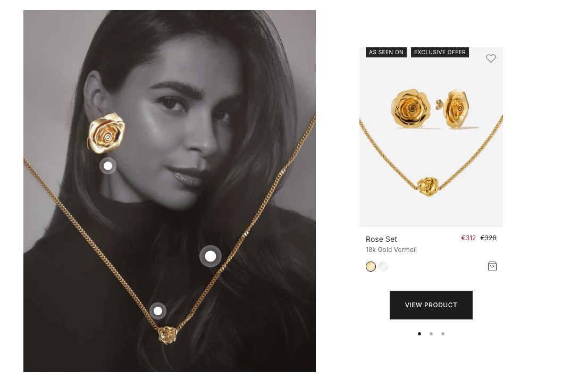Image resolution: width=588 pixels, height=388 pixels.
Task: Open the hotspot below the rose earring
Action: (108, 166)
